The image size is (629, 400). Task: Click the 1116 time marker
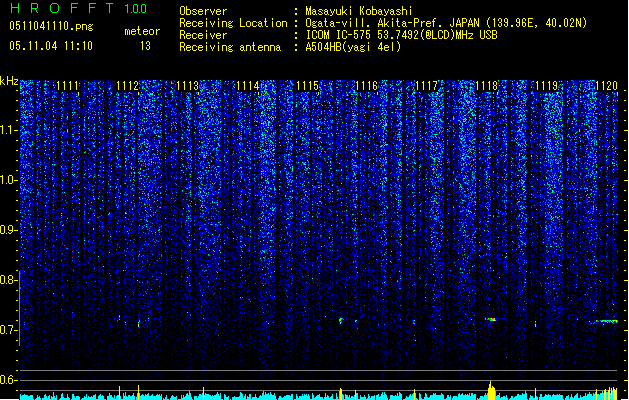click(367, 86)
